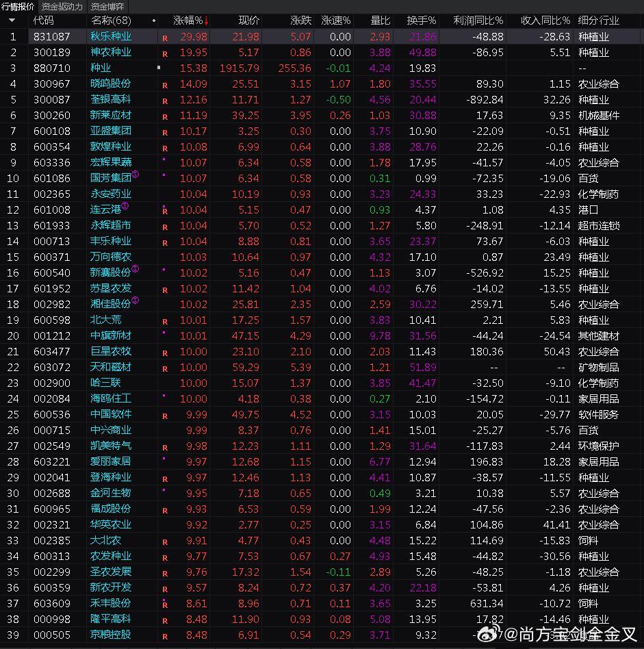Select stock name 新农开发

click(111, 587)
